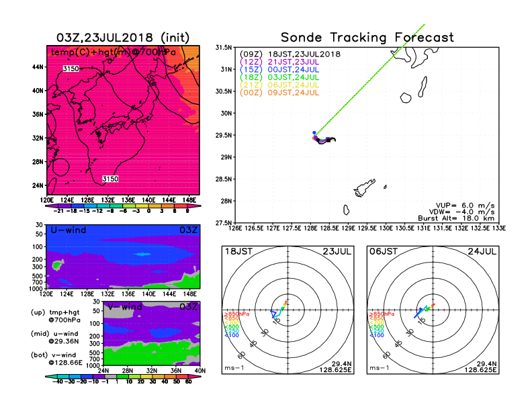This screenshot has height=411, width=532.
Task: Click 'ms-1' unit in the 18JST hodograph
Action: tap(234, 368)
